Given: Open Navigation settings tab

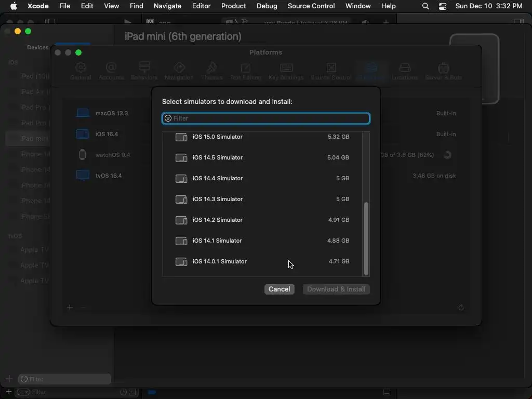Looking at the screenshot, I should pyautogui.click(x=179, y=71).
